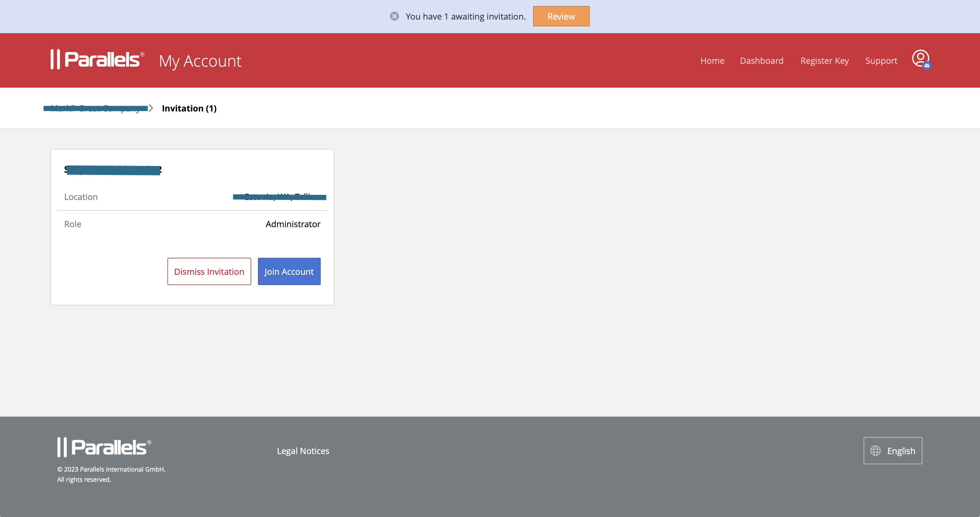The image size is (980, 517).
Task: Go to the Home menu item
Action: [712, 61]
